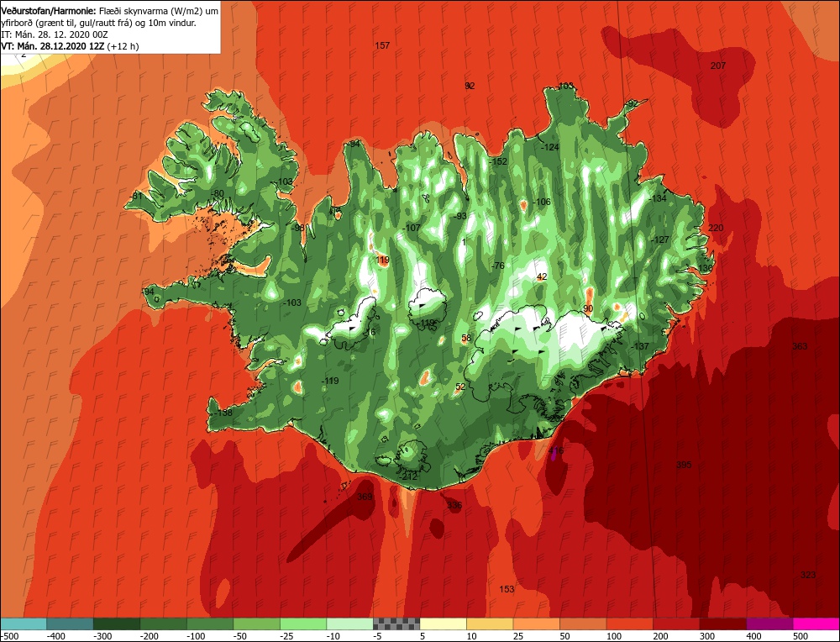Click the value 52 in southern Iceland
Viewport: 840px width, 642px height.
pos(460,387)
